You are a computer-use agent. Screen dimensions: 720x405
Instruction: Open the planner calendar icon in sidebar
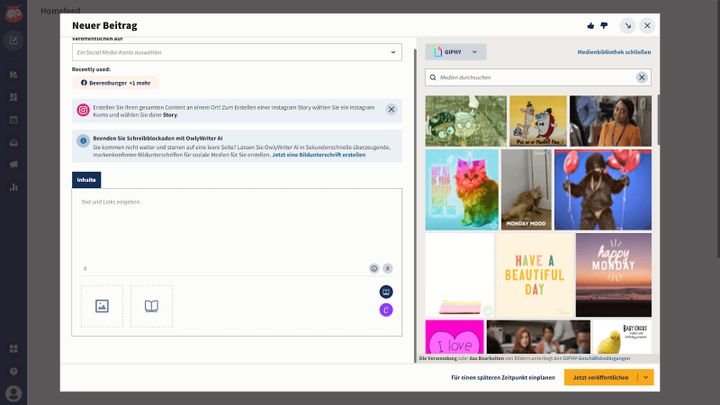13,120
